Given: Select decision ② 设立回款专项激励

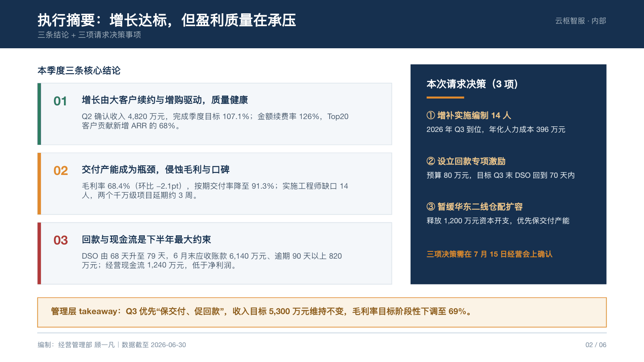Looking at the screenshot, I should [466, 161].
